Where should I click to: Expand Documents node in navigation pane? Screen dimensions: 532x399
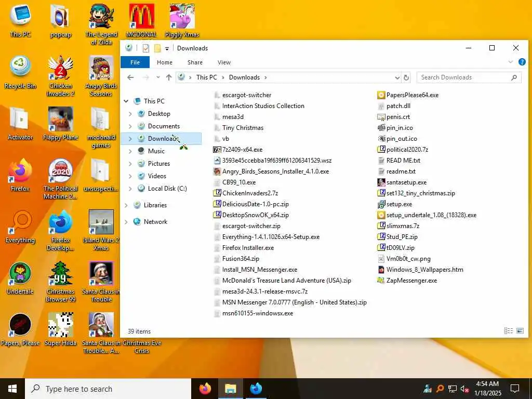(130, 126)
